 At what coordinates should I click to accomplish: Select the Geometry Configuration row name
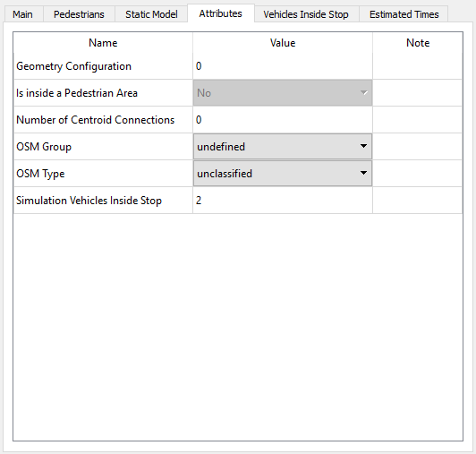point(73,66)
